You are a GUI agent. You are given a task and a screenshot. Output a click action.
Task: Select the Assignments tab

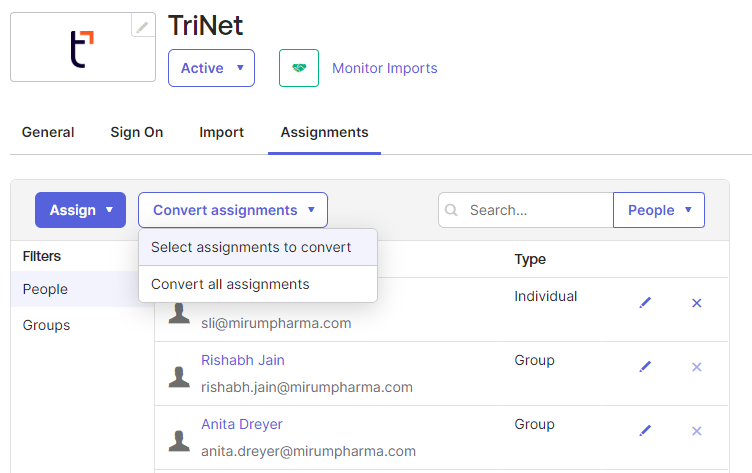(x=324, y=132)
